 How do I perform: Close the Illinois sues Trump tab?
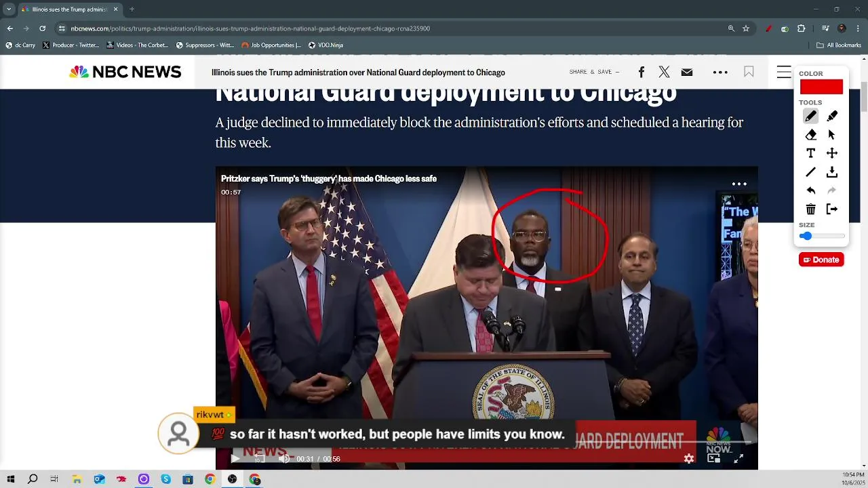pyautogui.click(x=115, y=9)
